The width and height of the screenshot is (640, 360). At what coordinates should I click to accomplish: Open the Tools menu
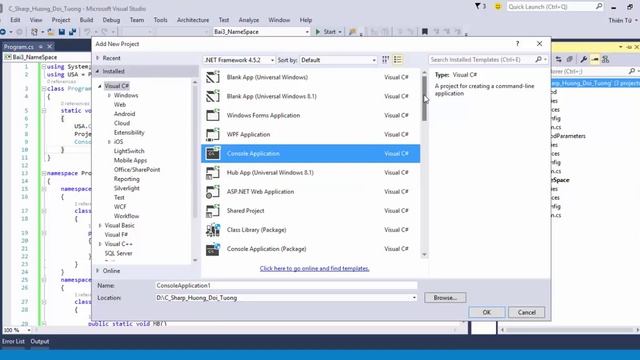160,20
